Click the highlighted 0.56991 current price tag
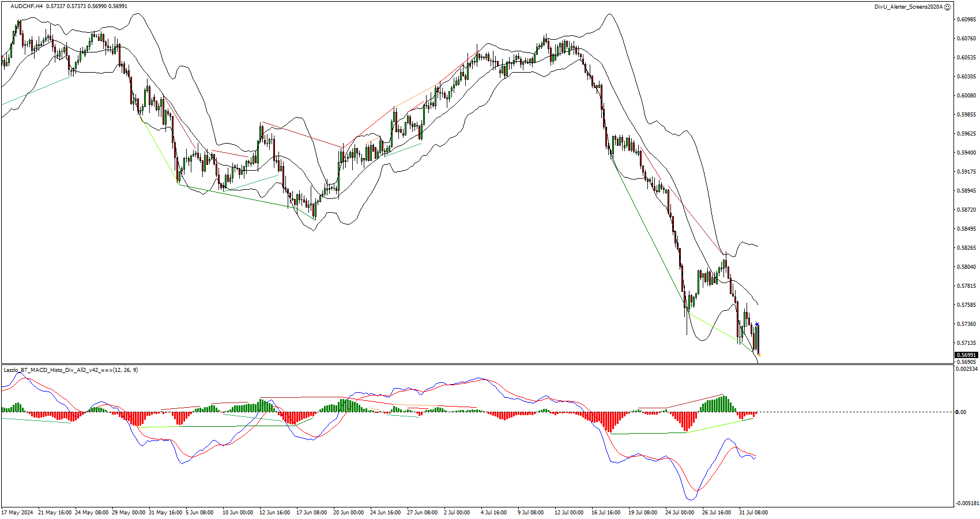Image resolution: width=980 pixels, height=519 pixels. point(966,355)
